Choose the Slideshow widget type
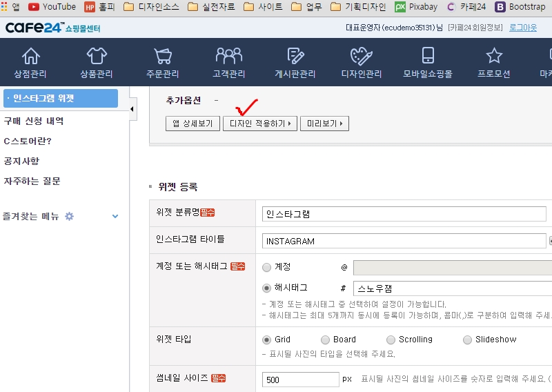This screenshot has height=392, width=552. point(467,340)
